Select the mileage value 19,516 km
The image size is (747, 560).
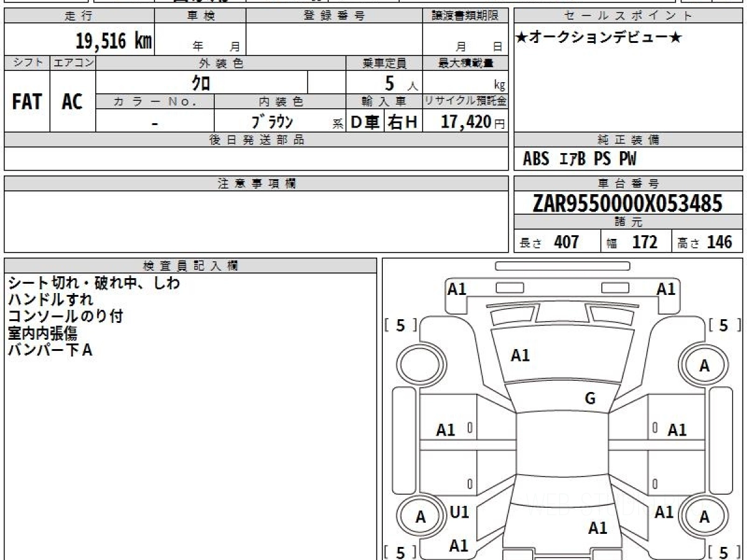click(114, 41)
